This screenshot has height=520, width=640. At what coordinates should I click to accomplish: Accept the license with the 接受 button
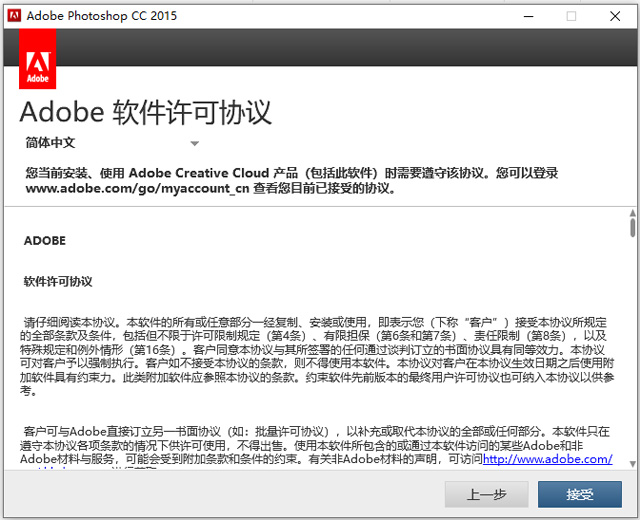(579, 495)
